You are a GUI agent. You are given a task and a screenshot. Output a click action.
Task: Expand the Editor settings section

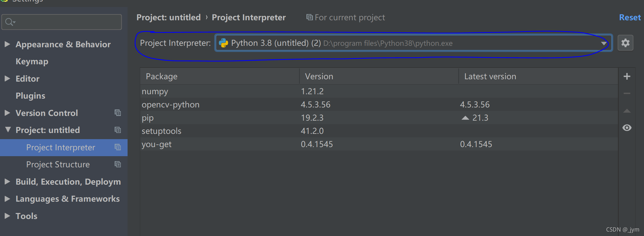click(7, 79)
